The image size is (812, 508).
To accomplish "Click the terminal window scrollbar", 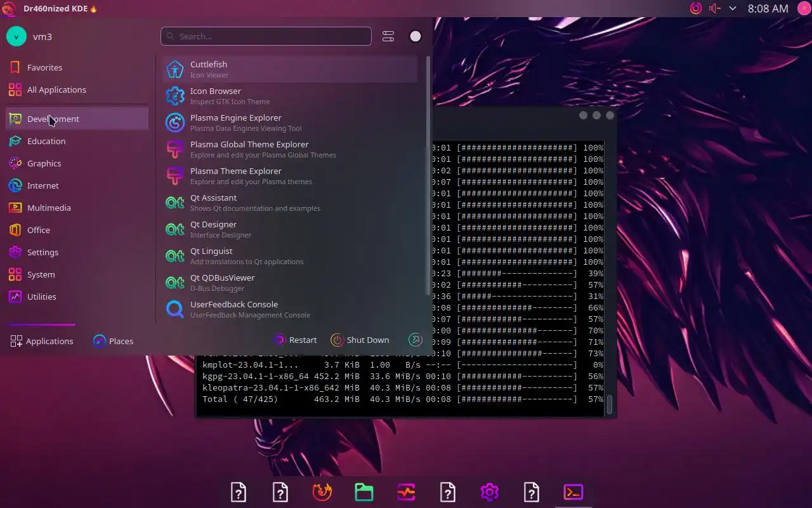I will tap(610, 404).
